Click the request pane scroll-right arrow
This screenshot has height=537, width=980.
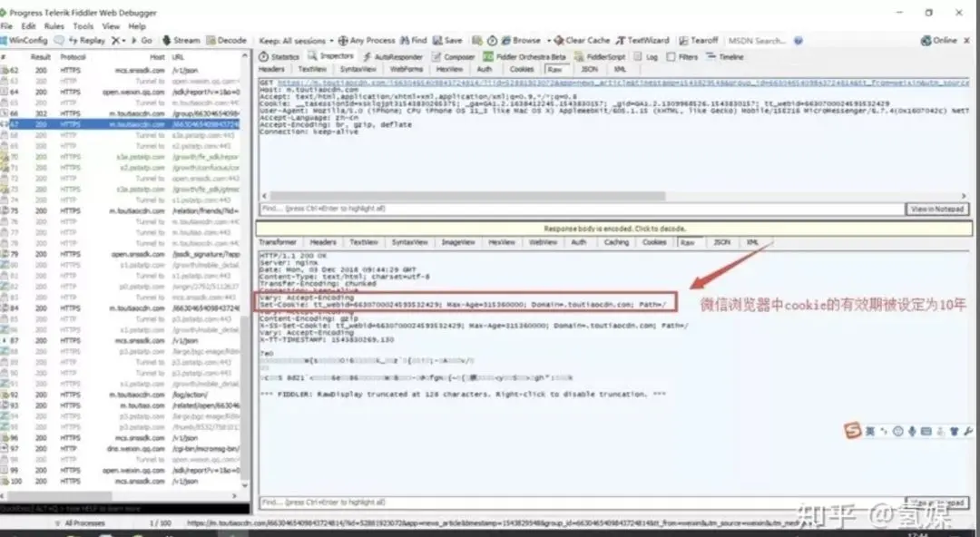(964, 196)
